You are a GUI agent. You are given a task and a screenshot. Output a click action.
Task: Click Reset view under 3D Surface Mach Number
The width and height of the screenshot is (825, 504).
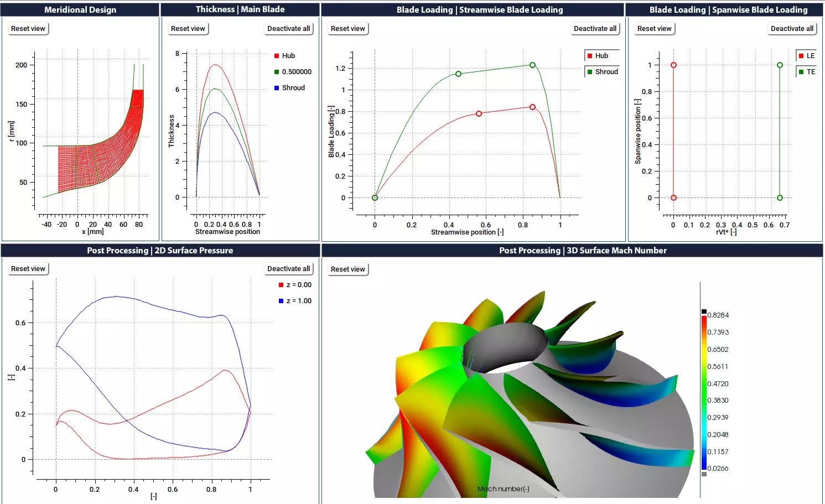(x=347, y=269)
